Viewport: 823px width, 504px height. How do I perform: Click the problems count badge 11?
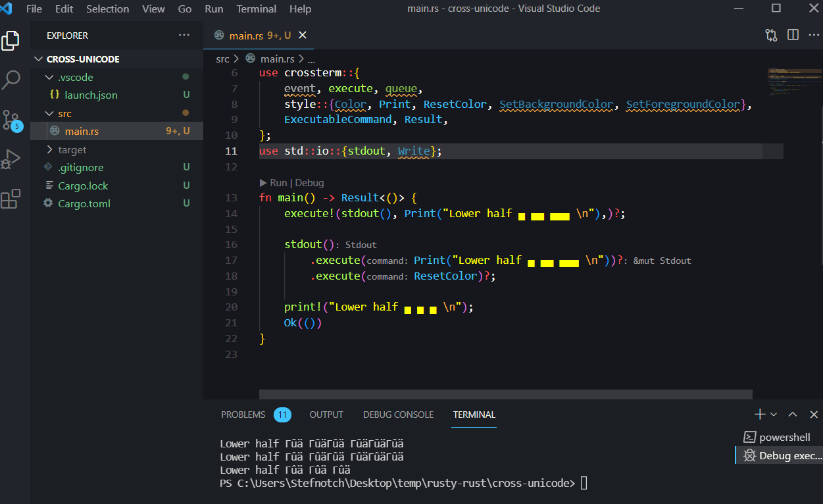pyautogui.click(x=283, y=415)
